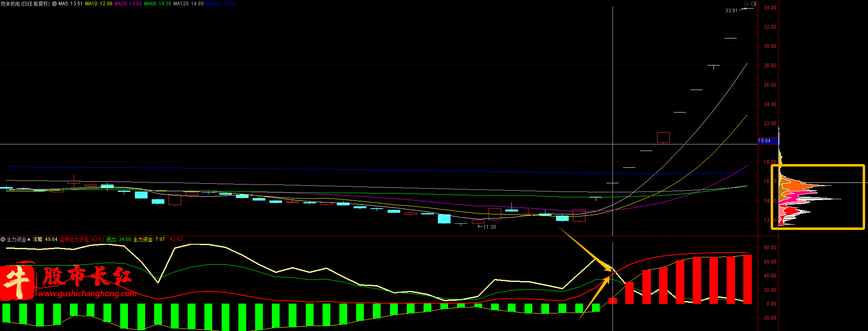Select the MA60: 14.35 indicator label
The width and height of the screenshot is (868, 331).
pyautogui.click(x=157, y=4)
